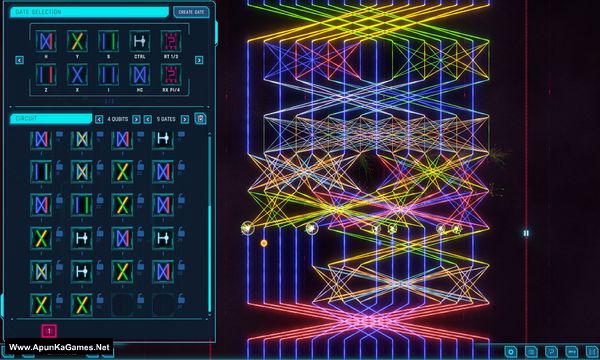Select the XX PI/4 custom gate
Image resolution: width=600 pixels, height=360 pixels.
click(x=171, y=74)
